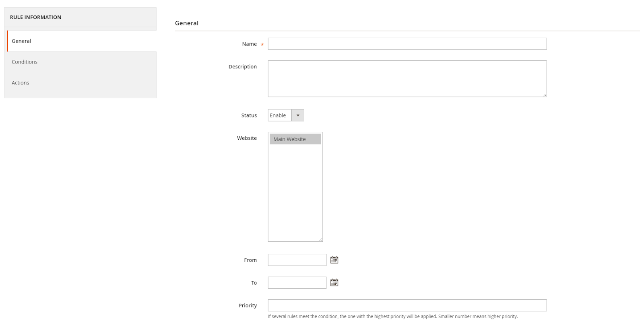Viewport: 644px width, 329px height.
Task: Click the General section heading
Action: pos(187,23)
